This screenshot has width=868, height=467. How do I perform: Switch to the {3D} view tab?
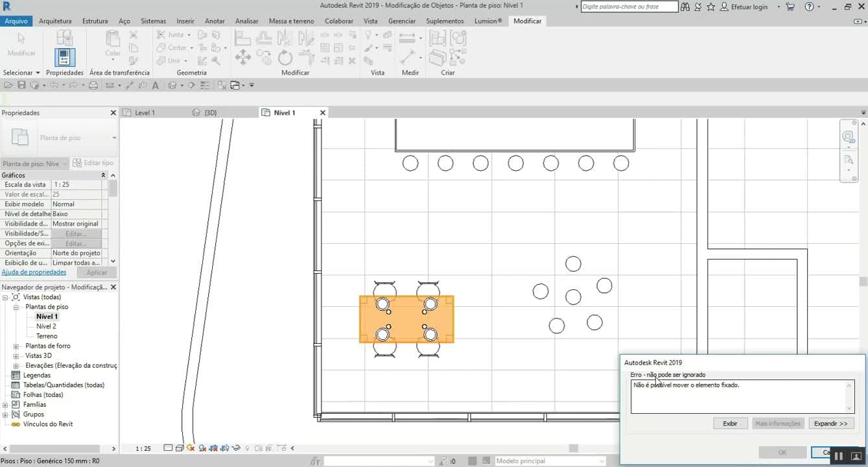(210, 113)
